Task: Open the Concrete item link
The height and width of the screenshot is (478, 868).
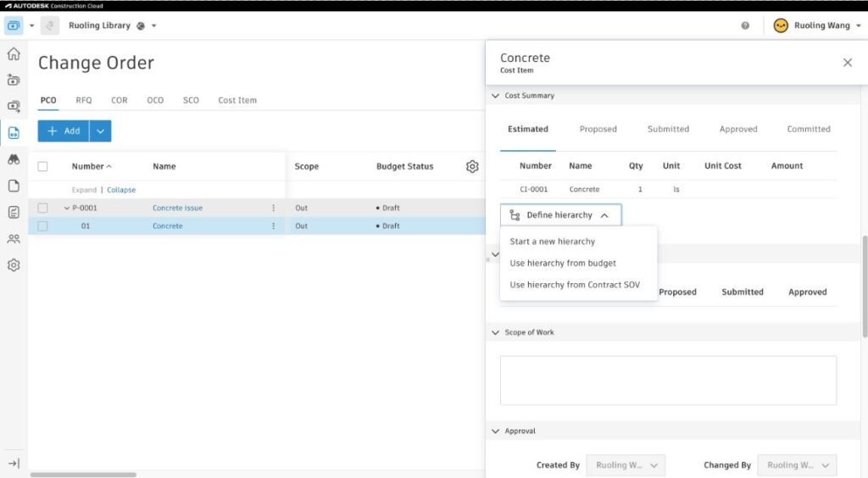Action: 168,225
